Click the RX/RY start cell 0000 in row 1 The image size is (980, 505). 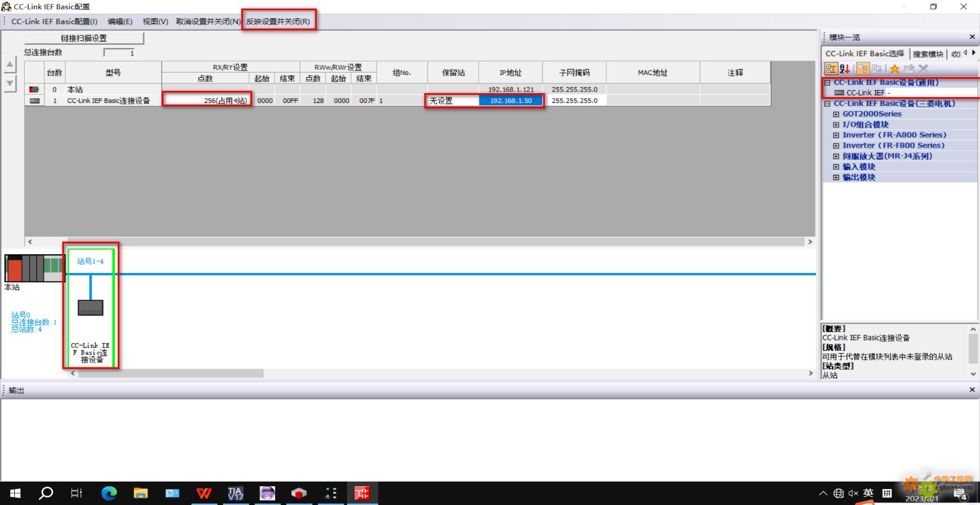click(x=265, y=101)
